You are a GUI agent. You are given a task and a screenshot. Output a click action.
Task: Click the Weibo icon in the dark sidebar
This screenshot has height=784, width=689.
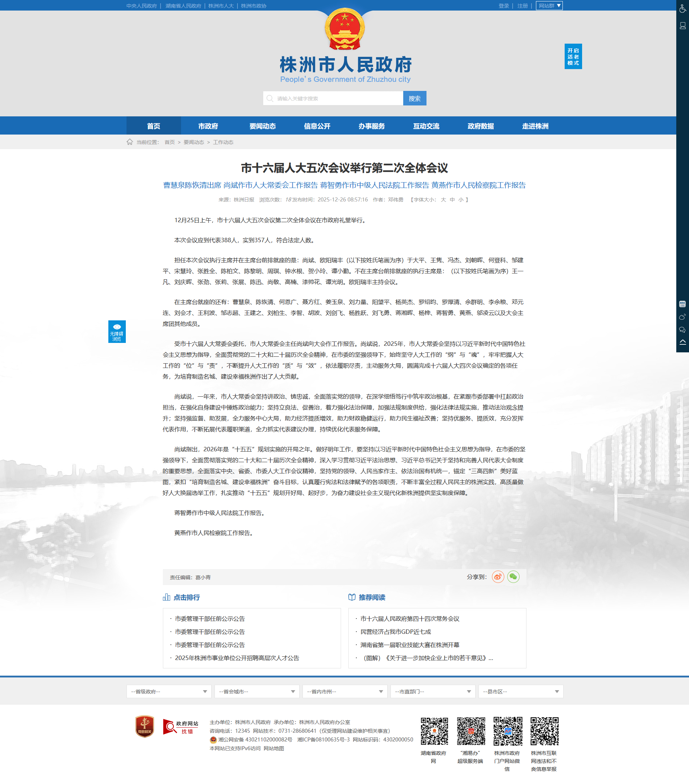coord(682,317)
